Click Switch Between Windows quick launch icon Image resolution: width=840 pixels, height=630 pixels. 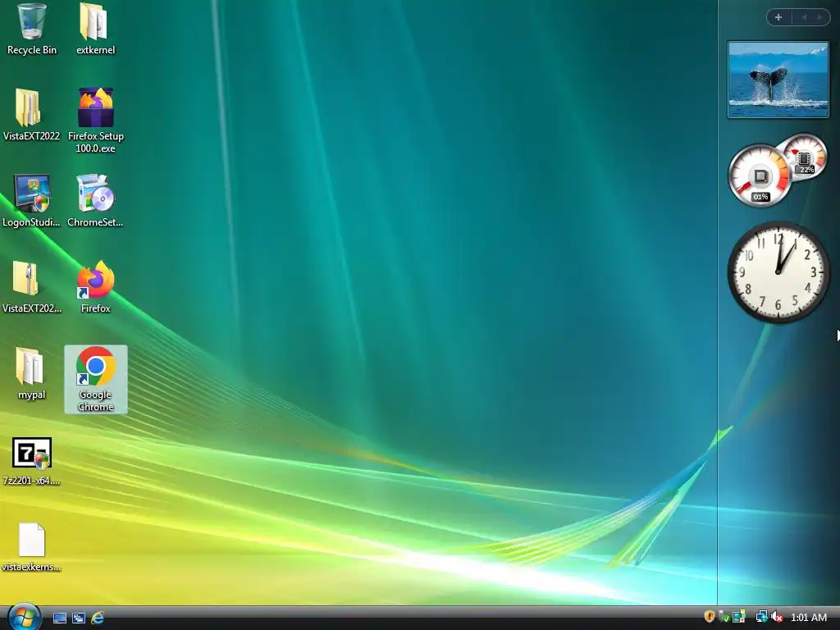pyautogui.click(x=78, y=619)
